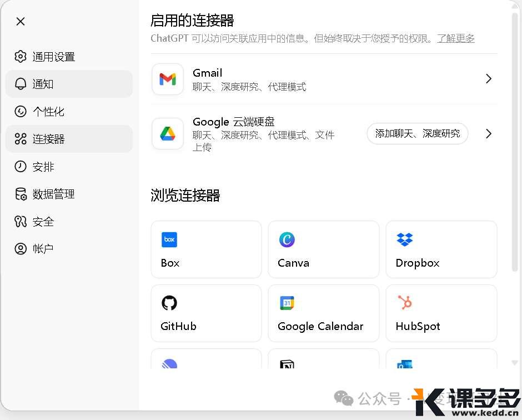Open the Box connector card

coord(206,249)
